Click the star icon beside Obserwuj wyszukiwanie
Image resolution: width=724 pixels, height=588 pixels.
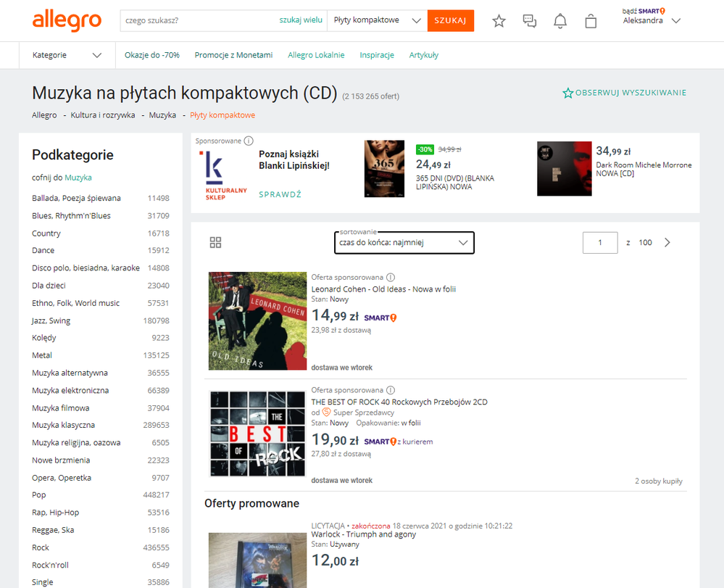click(567, 93)
